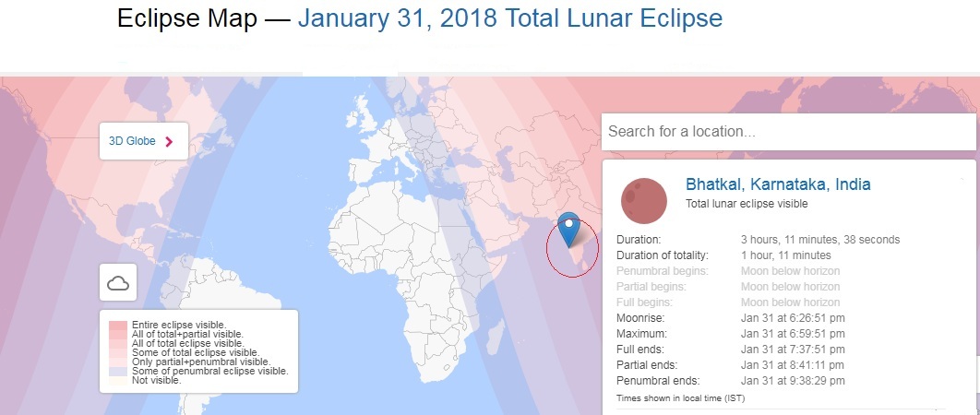Click the Duration of totality value
The image size is (980, 415).
(x=786, y=255)
